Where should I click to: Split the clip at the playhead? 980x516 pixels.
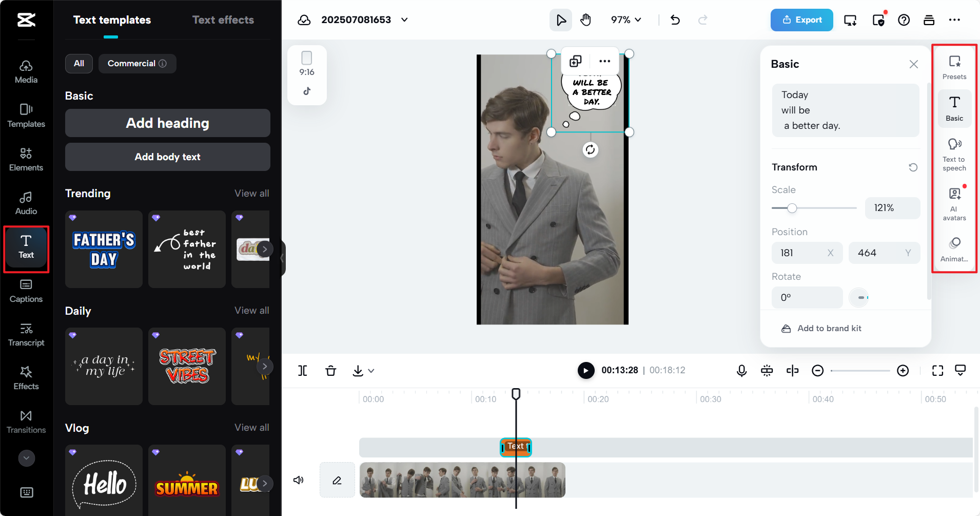tap(302, 370)
